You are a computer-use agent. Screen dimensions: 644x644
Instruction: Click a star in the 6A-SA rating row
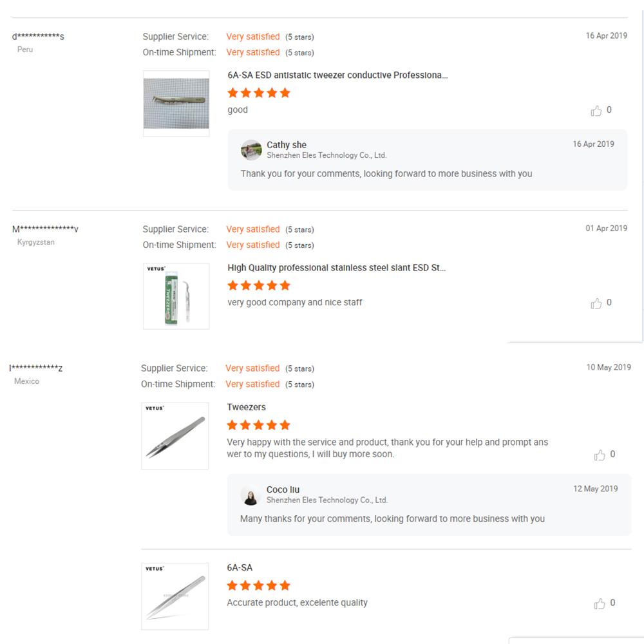(x=258, y=585)
